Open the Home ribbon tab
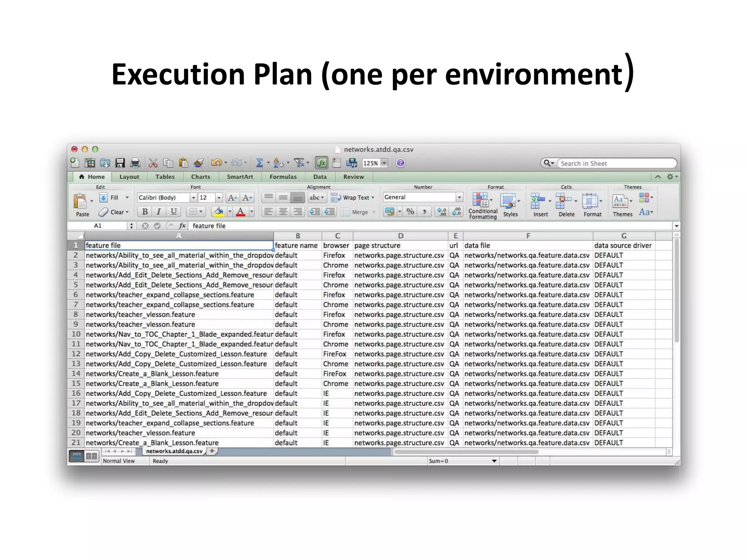 coord(92,177)
